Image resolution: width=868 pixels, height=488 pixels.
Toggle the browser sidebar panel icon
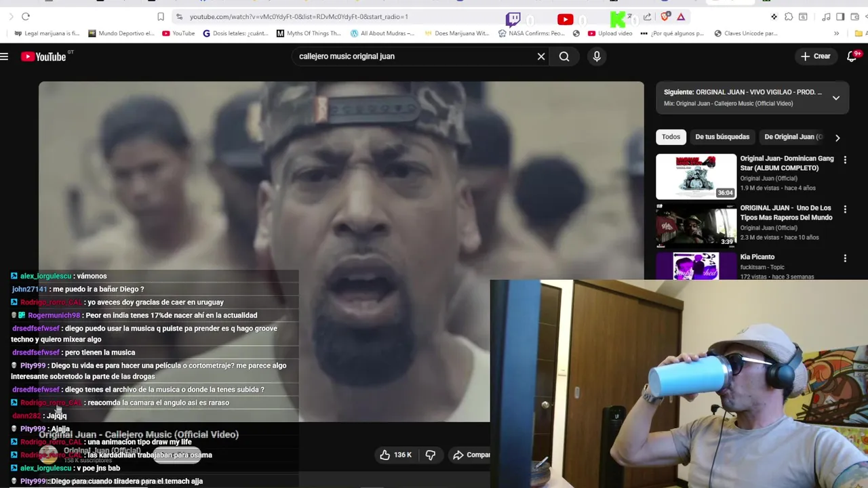(840, 16)
